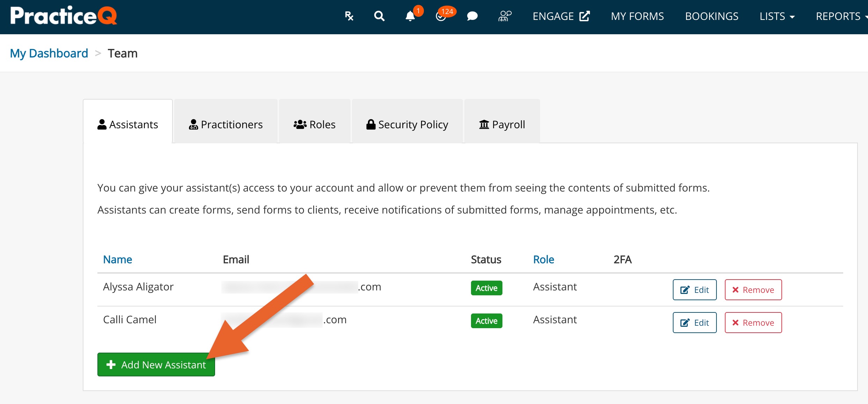Open the Payroll tab
This screenshot has width=868, height=404.
tap(502, 124)
